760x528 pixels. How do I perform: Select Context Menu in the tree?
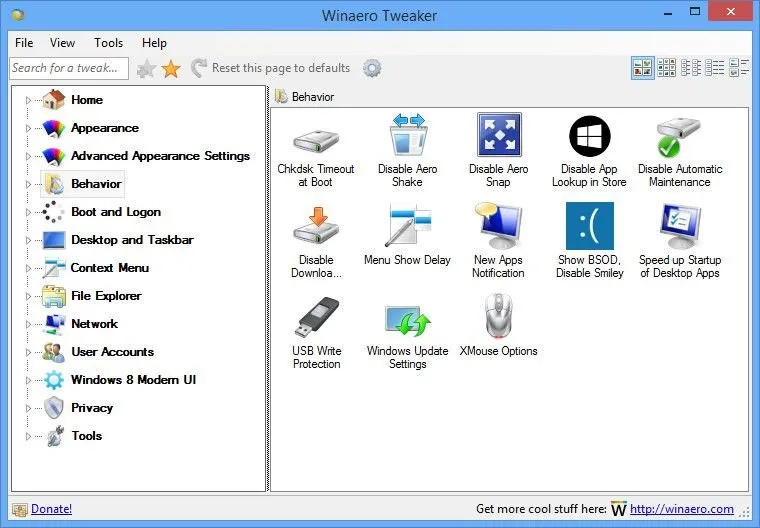pyautogui.click(x=109, y=268)
